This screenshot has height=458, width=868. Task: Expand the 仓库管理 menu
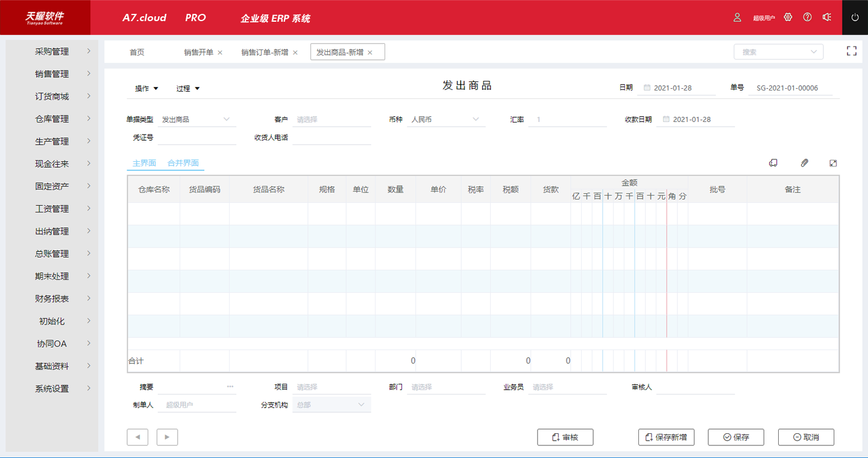tap(52, 119)
